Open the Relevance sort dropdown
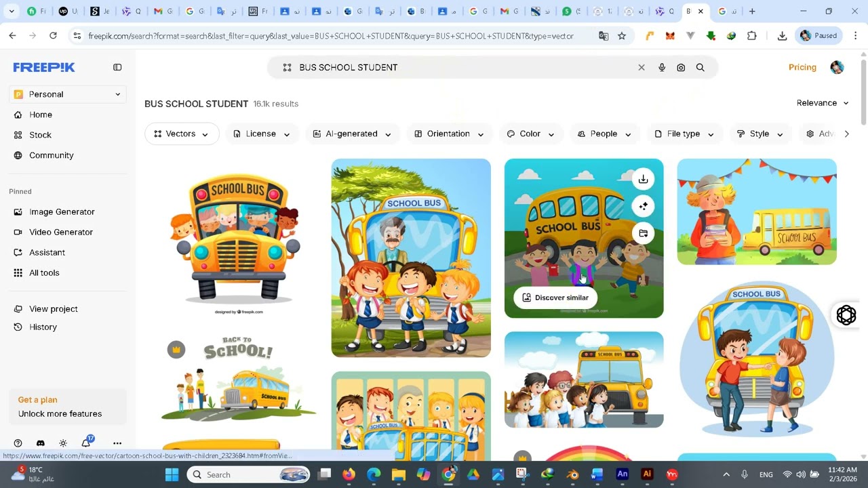 click(823, 103)
